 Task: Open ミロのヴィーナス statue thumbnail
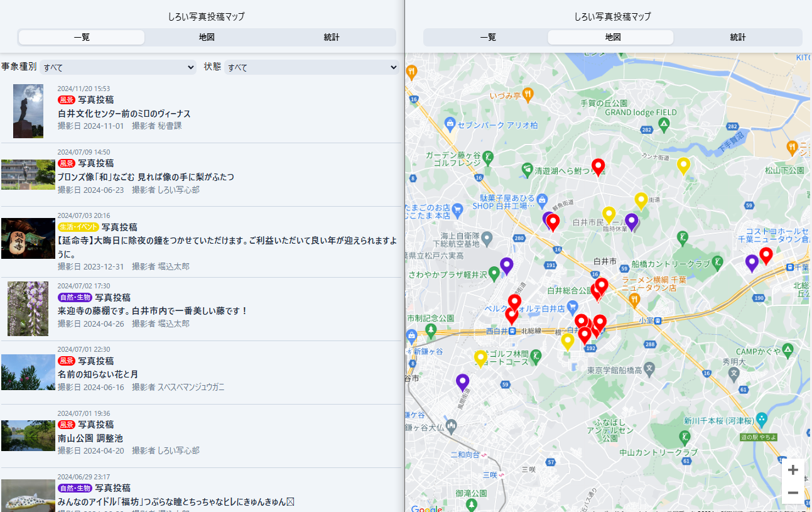[x=28, y=111]
